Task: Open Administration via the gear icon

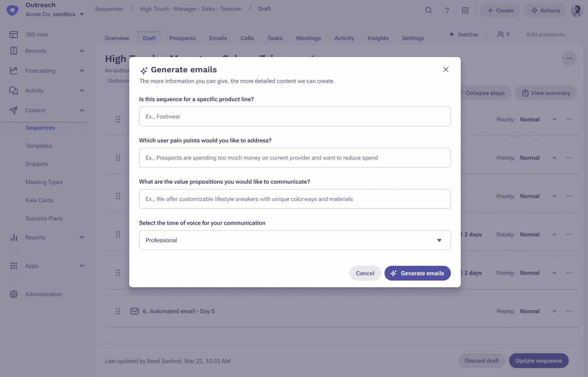Action: pyautogui.click(x=13, y=294)
